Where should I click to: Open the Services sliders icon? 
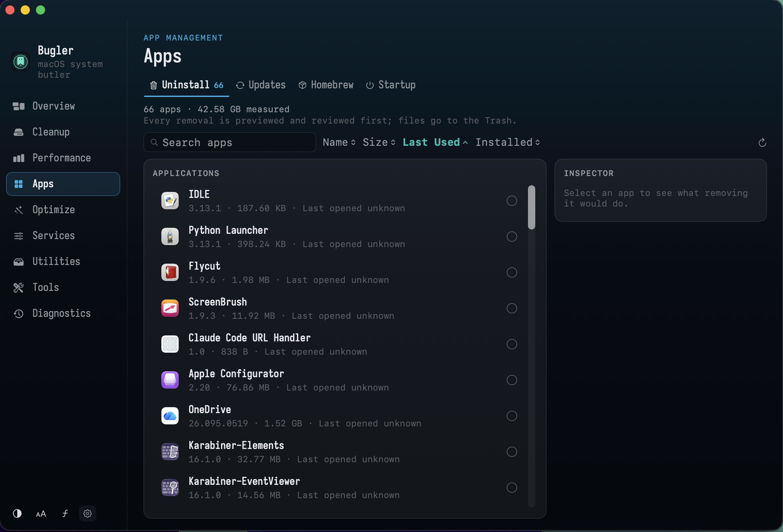19,236
